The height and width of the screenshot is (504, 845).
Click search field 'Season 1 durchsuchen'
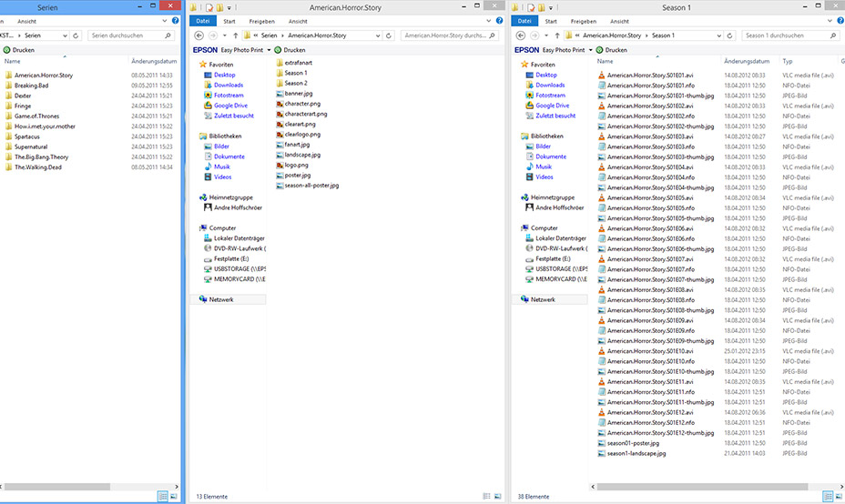pos(790,35)
